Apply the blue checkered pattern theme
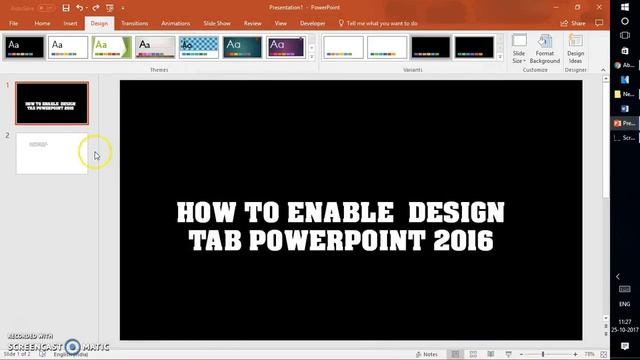Viewport: 640px width, 360px height. coord(199,47)
